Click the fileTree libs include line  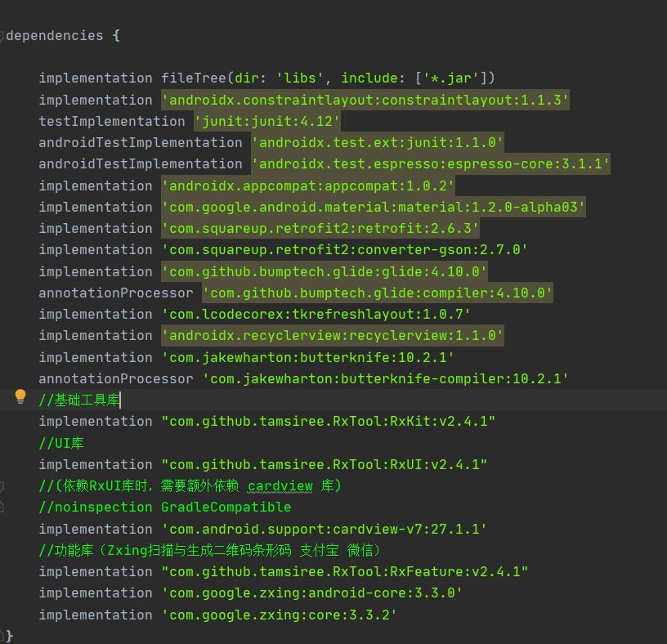click(266, 78)
